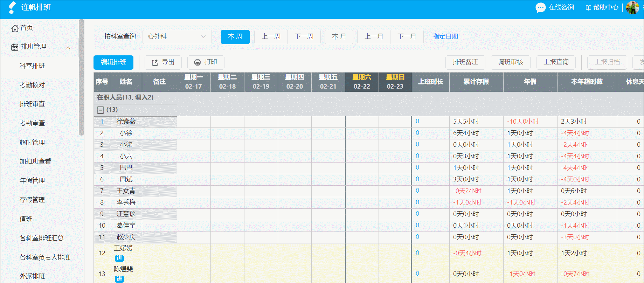The image size is (644, 283).
Task: Click the 连帆排班 logo icon
Action: pos(12,7)
